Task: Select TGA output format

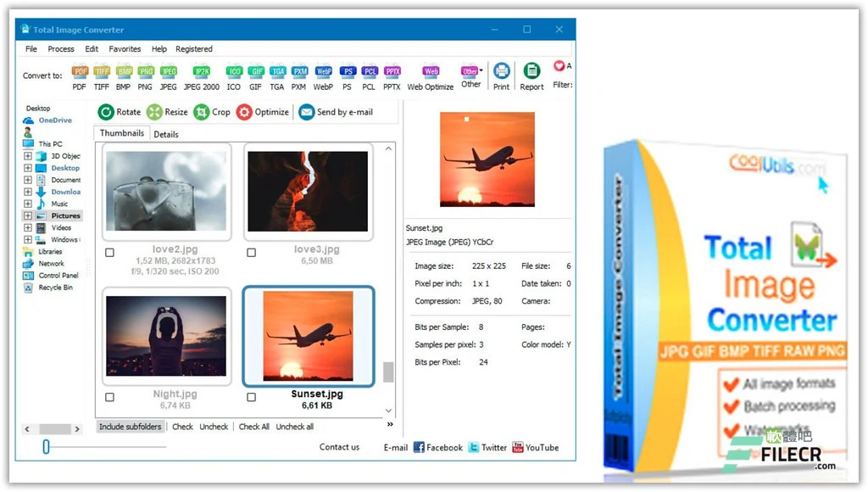Action: 277,77
